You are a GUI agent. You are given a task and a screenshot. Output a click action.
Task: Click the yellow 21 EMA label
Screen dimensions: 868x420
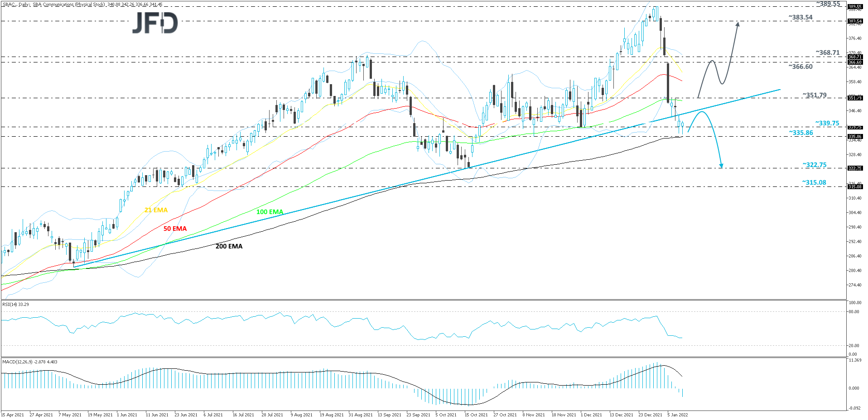click(x=156, y=210)
